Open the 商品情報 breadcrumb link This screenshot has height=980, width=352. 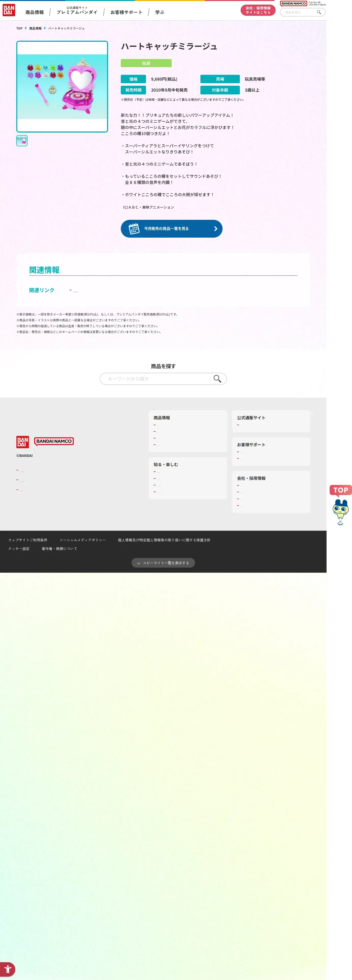click(35, 28)
